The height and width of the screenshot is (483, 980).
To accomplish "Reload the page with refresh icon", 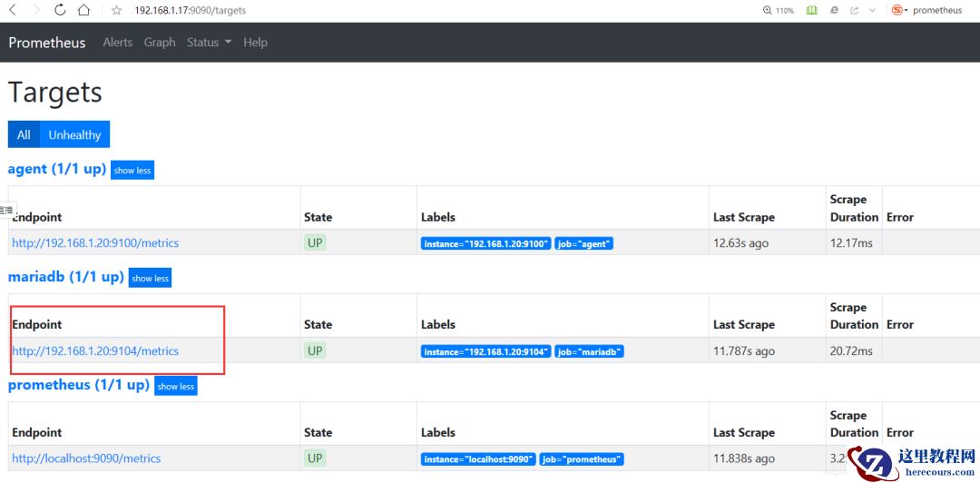I will coord(60,10).
